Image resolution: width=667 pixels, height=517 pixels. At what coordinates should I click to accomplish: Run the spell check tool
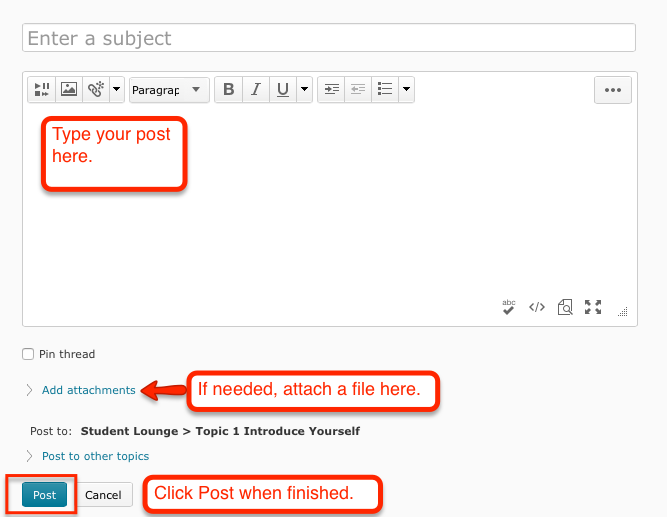[x=509, y=307]
